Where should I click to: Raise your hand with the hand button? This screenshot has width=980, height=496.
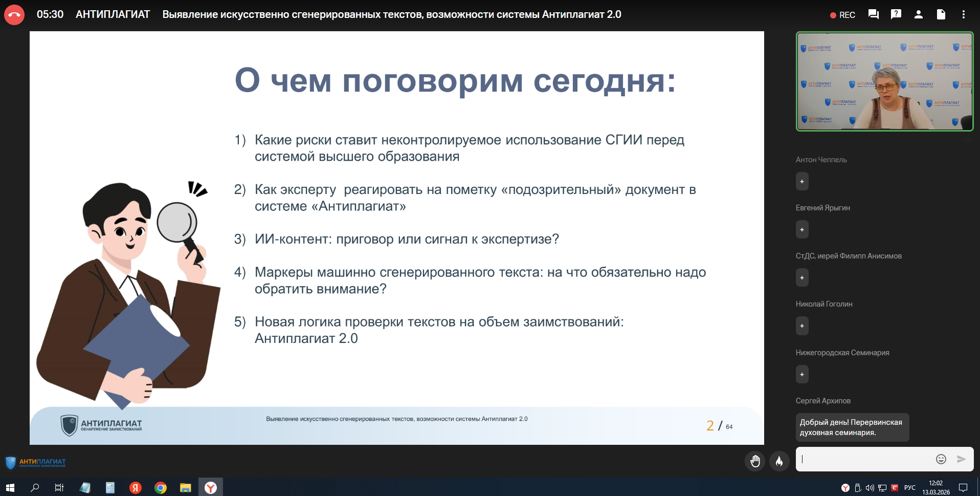755,461
